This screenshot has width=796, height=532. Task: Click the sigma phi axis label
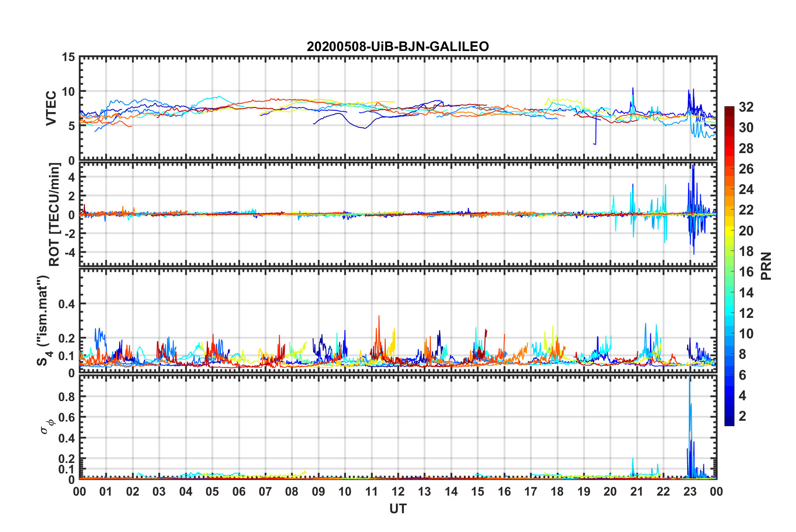pos(47,427)
